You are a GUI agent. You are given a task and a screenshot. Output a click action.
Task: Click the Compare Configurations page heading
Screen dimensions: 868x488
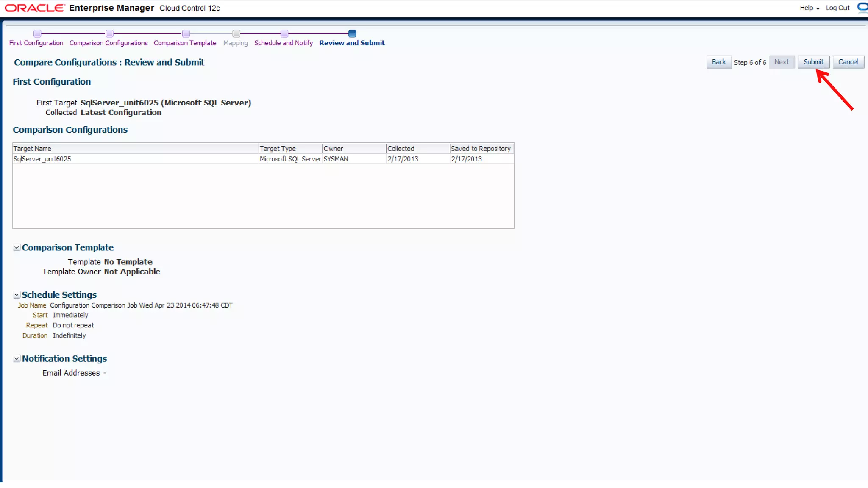click(109, 62)
